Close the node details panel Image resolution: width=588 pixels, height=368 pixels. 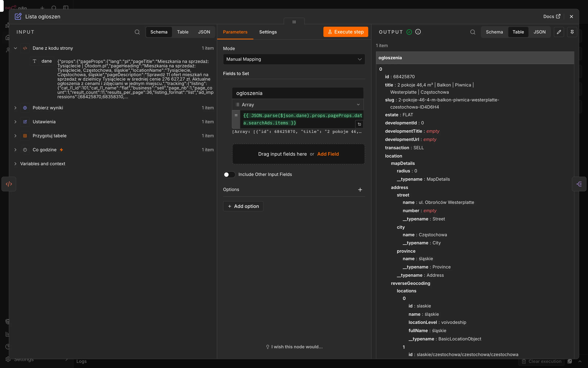pyautogui.click(x=571, y=17)
